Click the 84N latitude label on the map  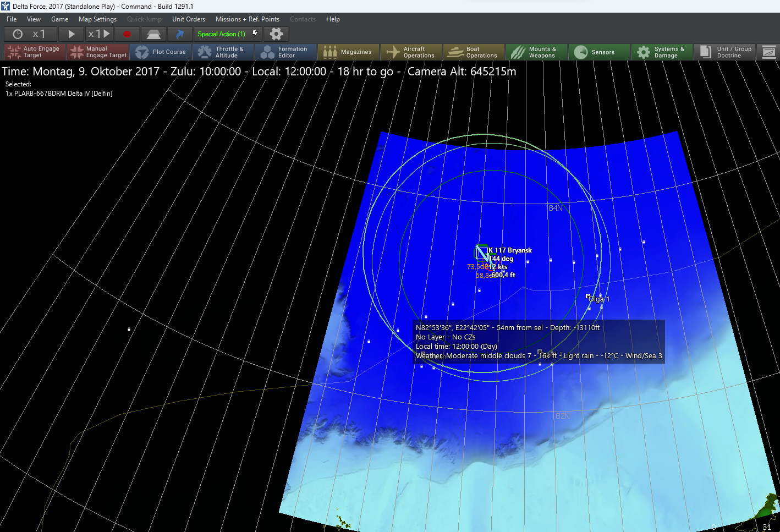(x=556, y=208)
